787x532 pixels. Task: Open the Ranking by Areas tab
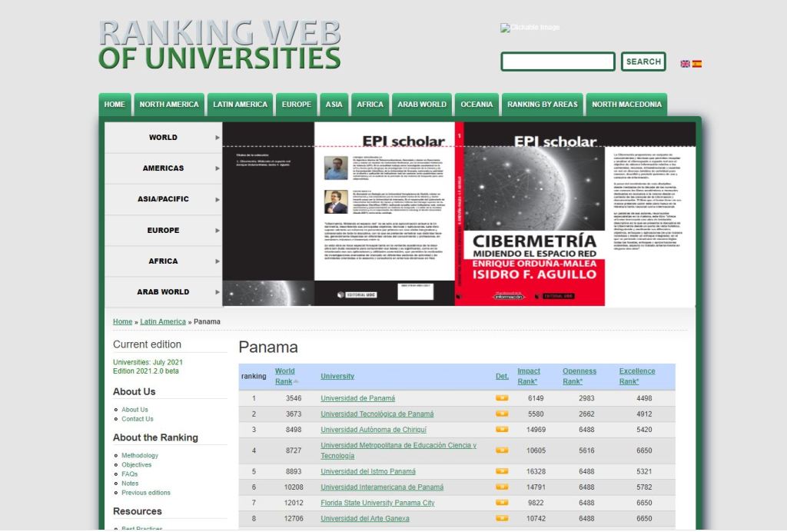pos(542,105)
